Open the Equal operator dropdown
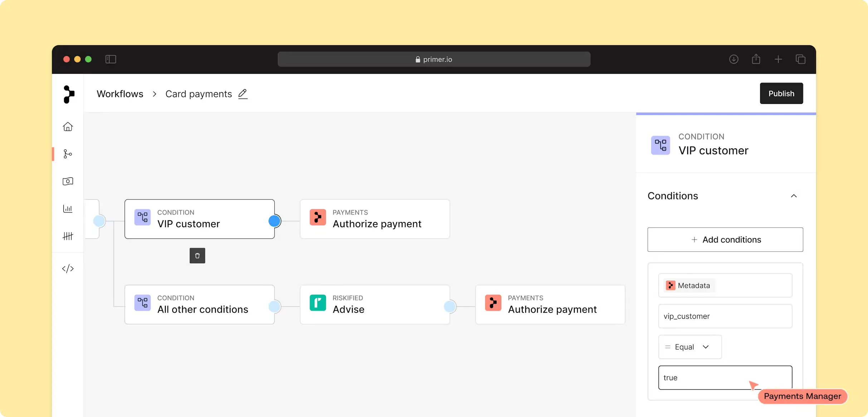This screenshot has width=868, height=417. pos(689,347)
